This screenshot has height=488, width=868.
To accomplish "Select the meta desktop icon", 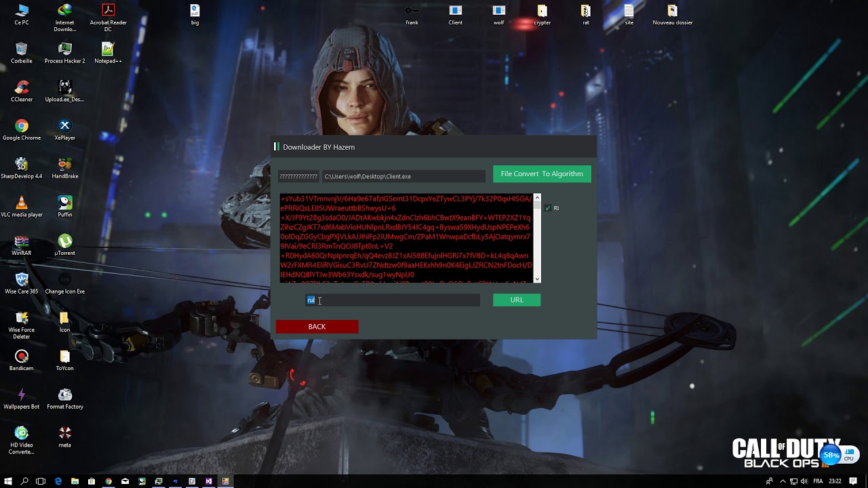I will pos(65,437).
